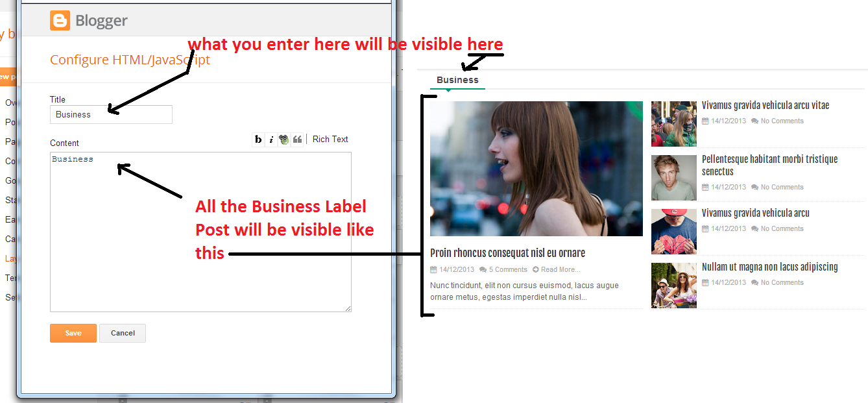This screenshot has width=868, height=403.
Task: Open thumbnail for Vivamus gravida vehicula arcu vitae
Action: 674,123
